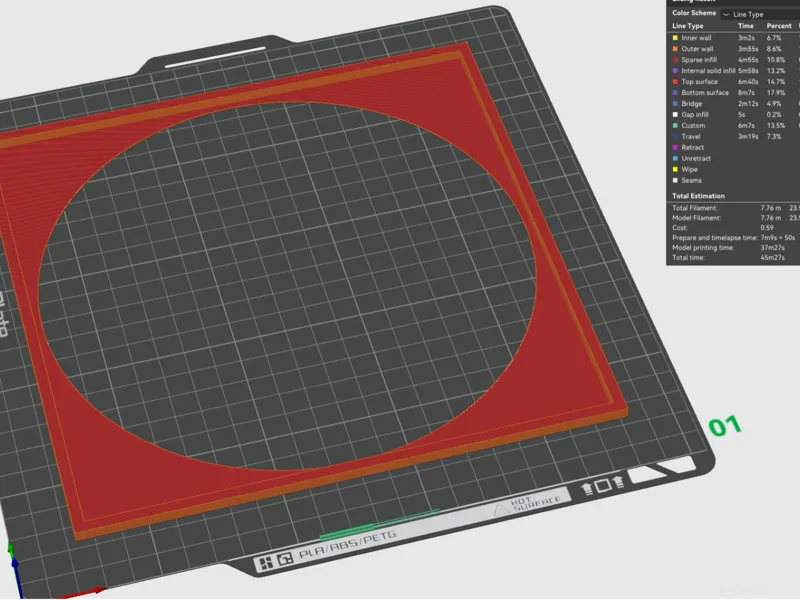Click the Total Filament length '7.76 m'
Screen dimensions: 800x600
pyautogui.click(x=770, y=208)
